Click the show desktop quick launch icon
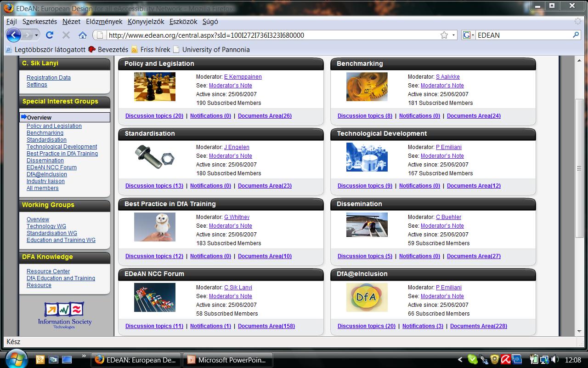 [x=67, y=360]
